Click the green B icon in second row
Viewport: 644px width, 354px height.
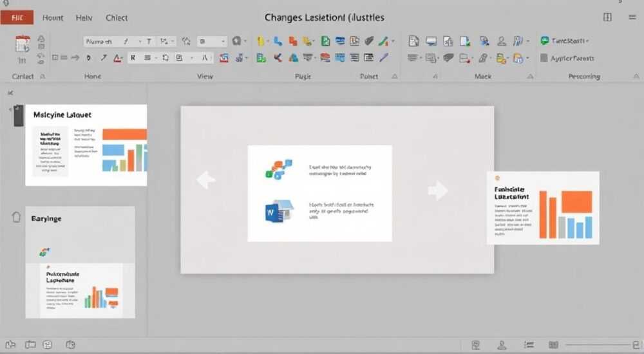coord(261,58)
